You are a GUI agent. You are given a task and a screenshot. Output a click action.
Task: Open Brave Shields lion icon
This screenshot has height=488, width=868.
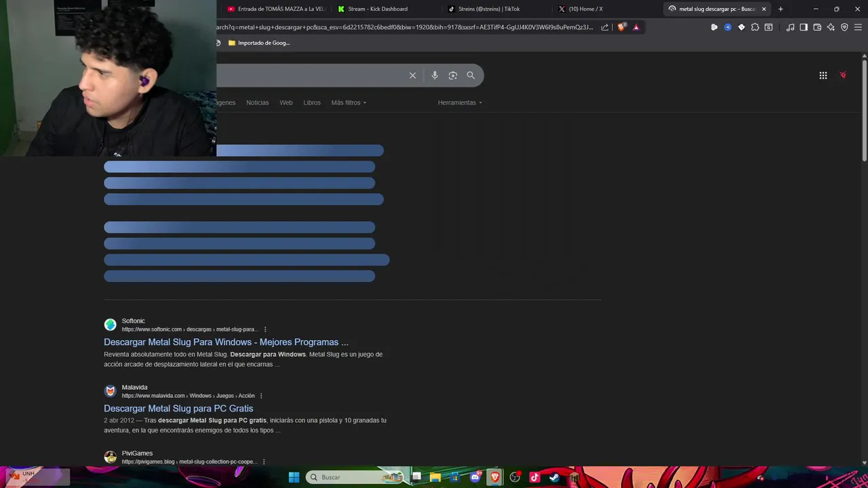click(621, 27)
